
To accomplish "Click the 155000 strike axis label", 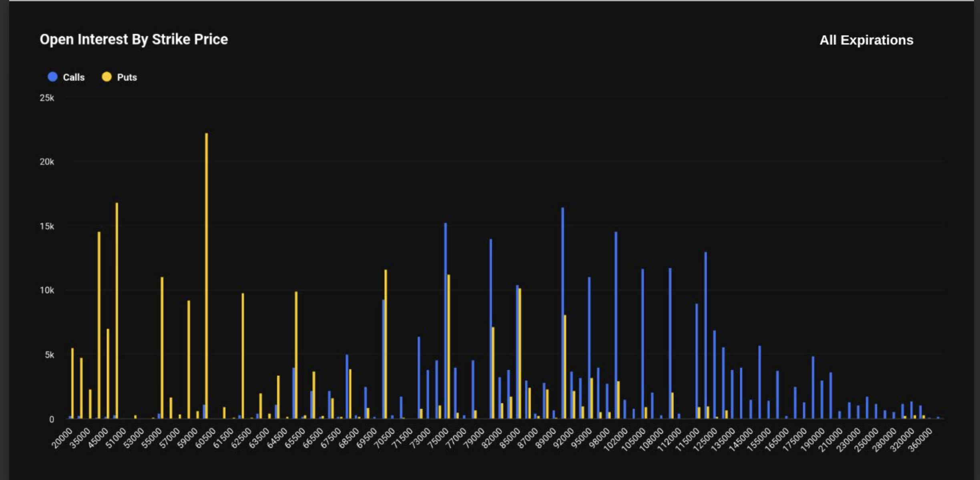I will tap(759, 440).
